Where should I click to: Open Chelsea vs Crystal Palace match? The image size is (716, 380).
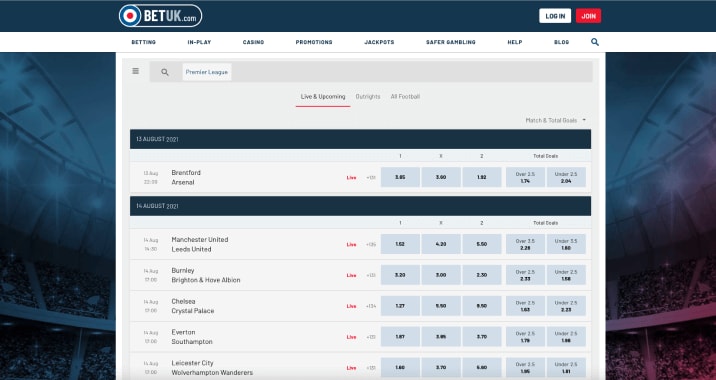(193, 306)
